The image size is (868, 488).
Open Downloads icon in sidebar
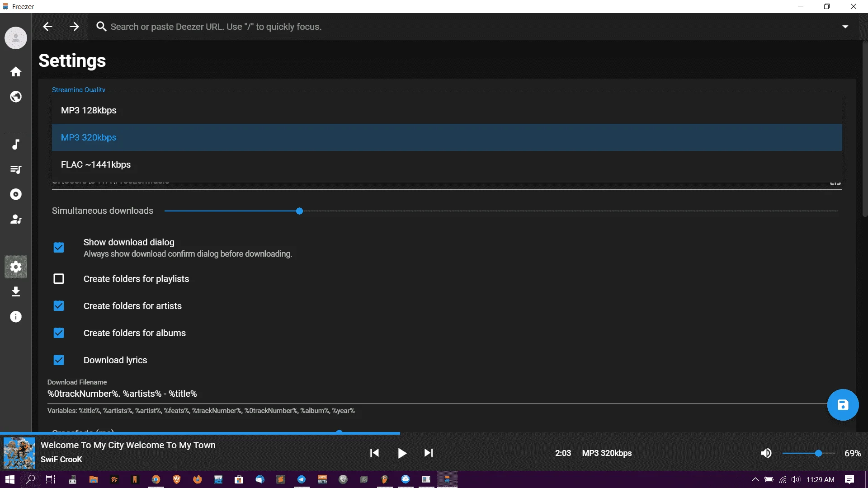coord(16,292)
